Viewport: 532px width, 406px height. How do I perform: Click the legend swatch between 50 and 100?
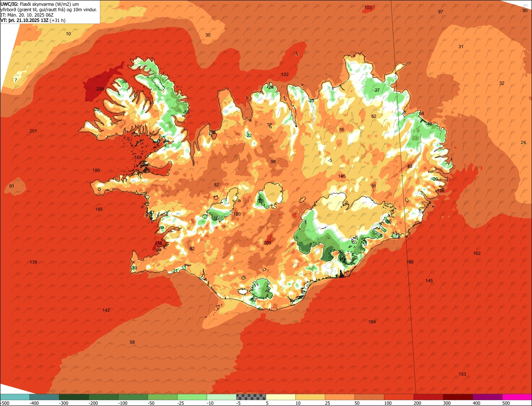(x=369, y=397)
